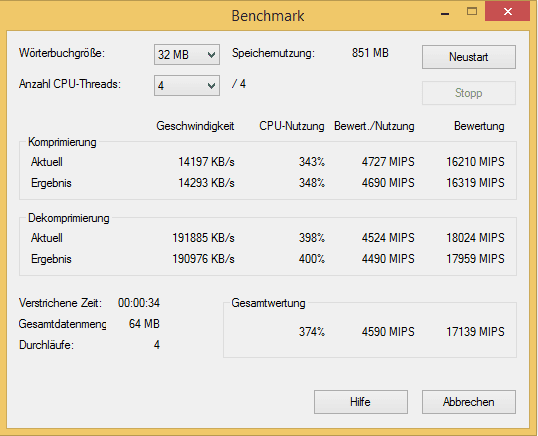The width and height of the screenshot is (538, 436).
Task: Click the elapsed time 00:00:34
Action: pyautogui.click(x=139, y=303)
